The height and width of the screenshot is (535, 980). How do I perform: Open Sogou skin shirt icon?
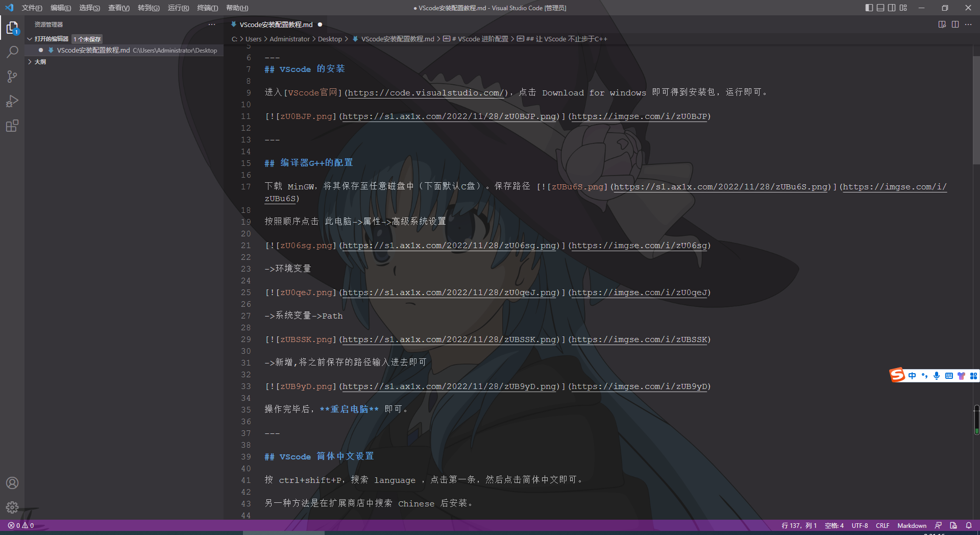point(961,376)
